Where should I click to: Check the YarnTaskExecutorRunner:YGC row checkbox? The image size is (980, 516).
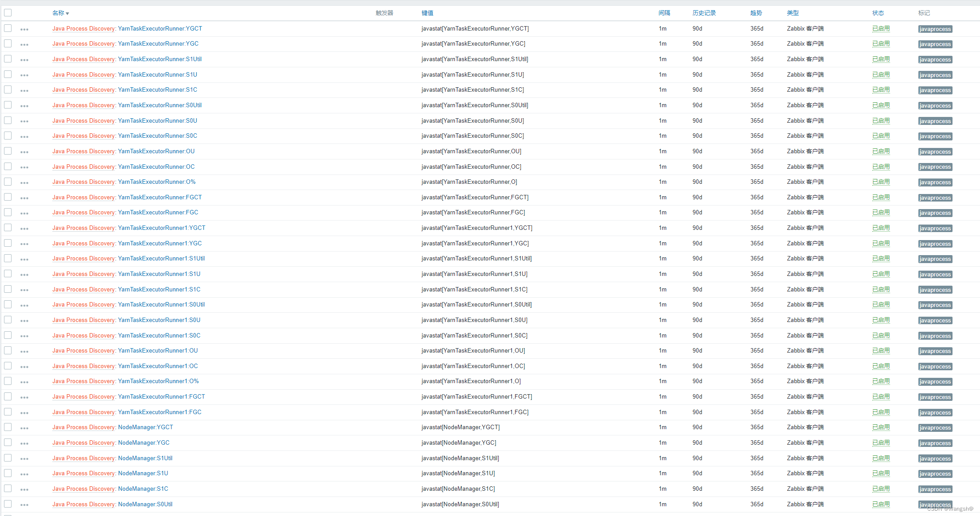click(x=8, y=43)
